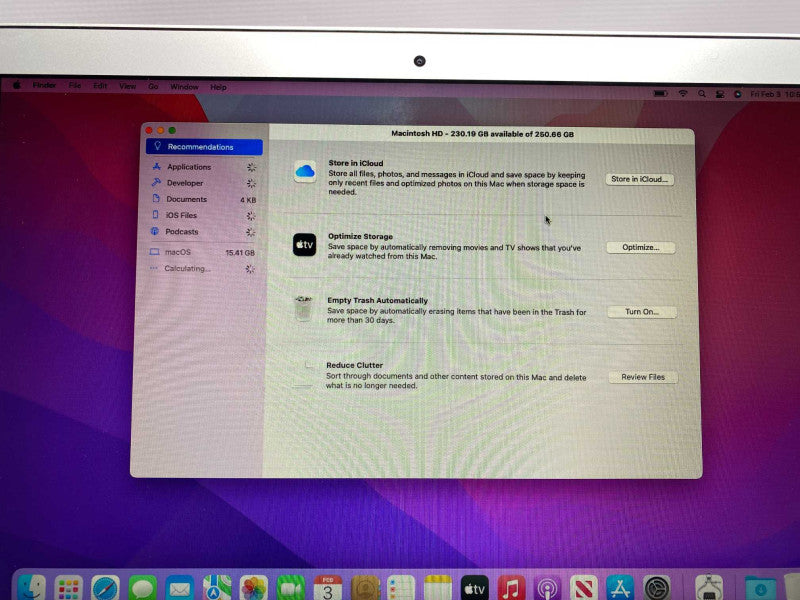This screenshot has width=800, height=600.
Task: Click the Optimize… button
Action: (x=641, y=247)
